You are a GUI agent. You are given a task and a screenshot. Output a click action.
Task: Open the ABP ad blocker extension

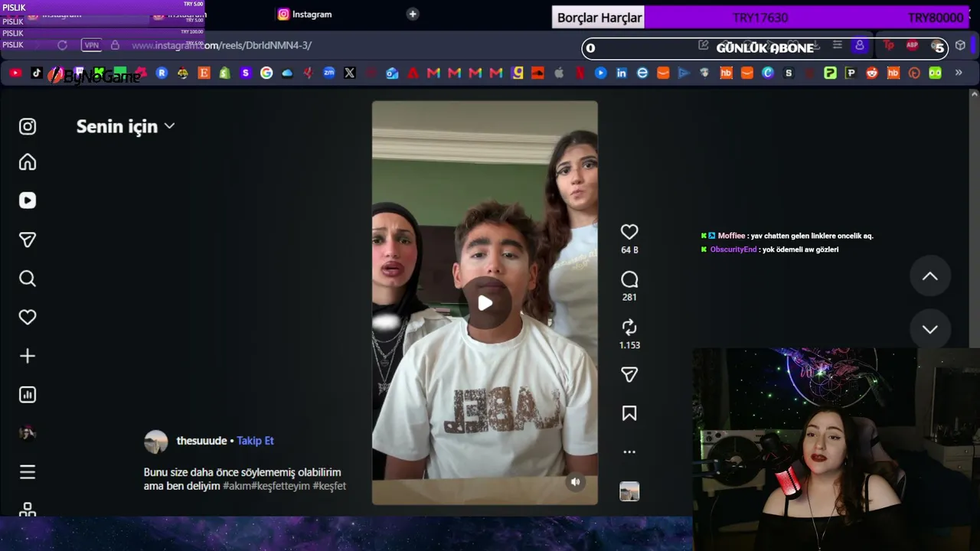912,46
